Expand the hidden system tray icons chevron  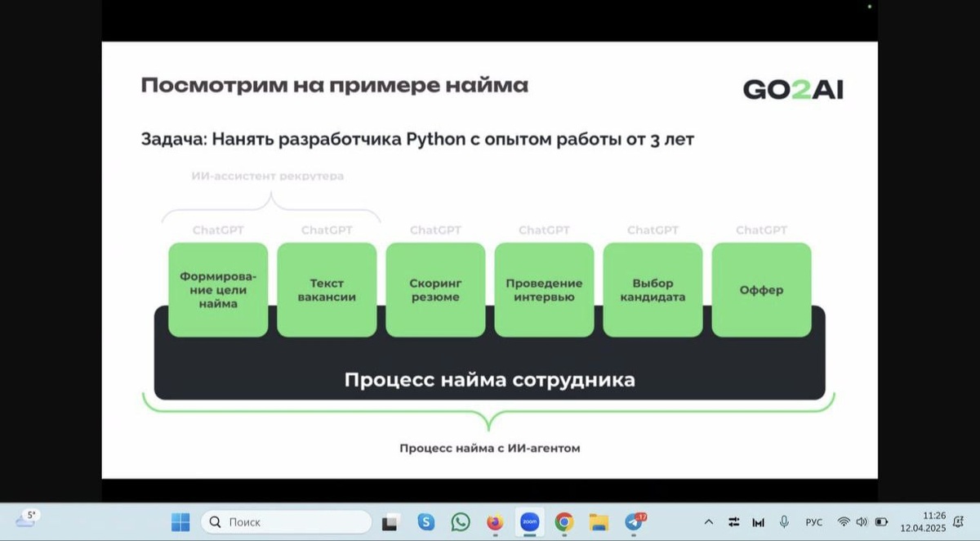point(708,521)
